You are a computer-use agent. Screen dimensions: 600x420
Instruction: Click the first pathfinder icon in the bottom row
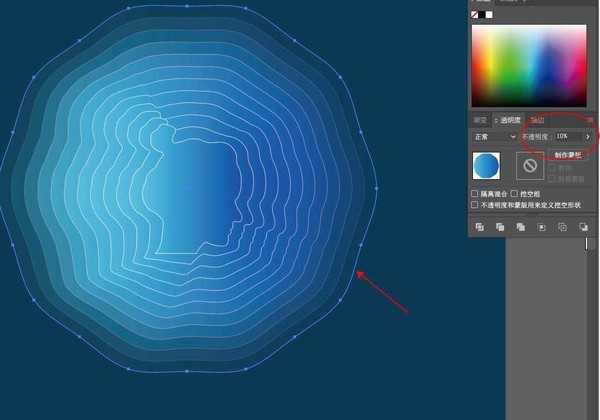tap(480, 228)
